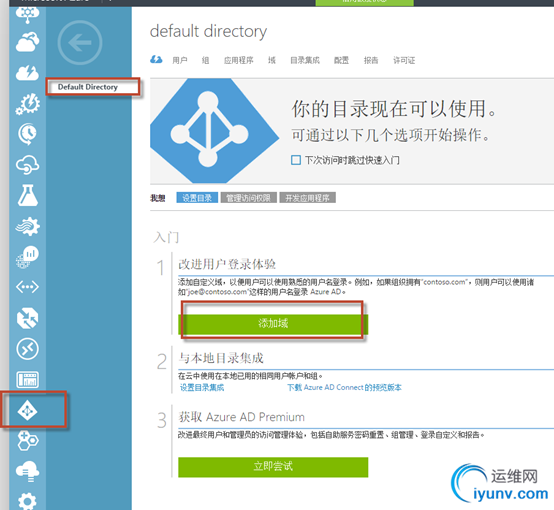Click the green 立即尝试 button
Viewport: 554px width, 510px height.
click(273, 467)
